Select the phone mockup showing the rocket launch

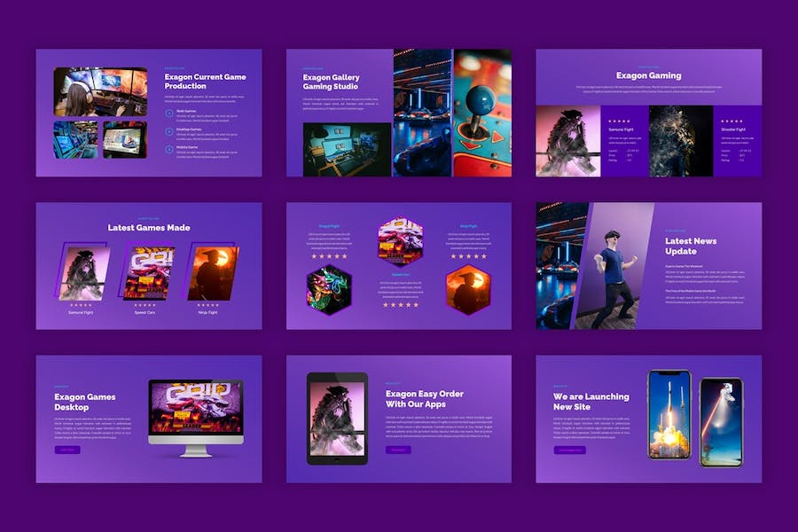point(669,415)
